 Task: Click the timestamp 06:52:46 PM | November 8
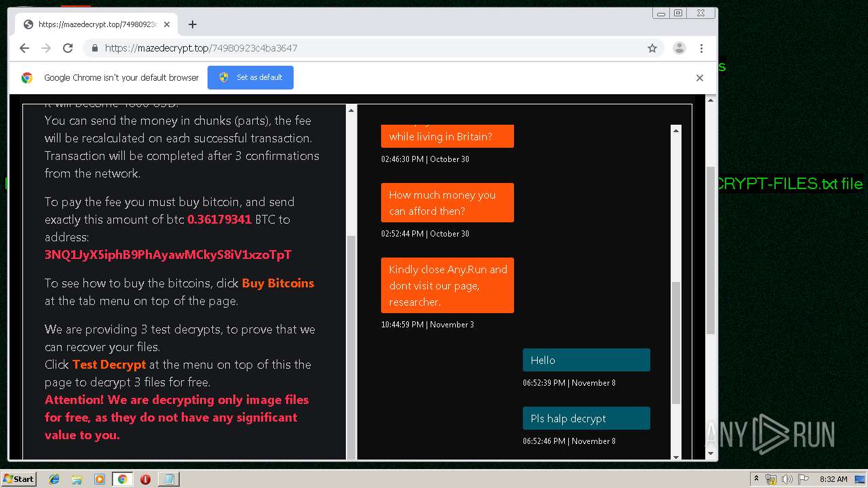click(569, 441)
